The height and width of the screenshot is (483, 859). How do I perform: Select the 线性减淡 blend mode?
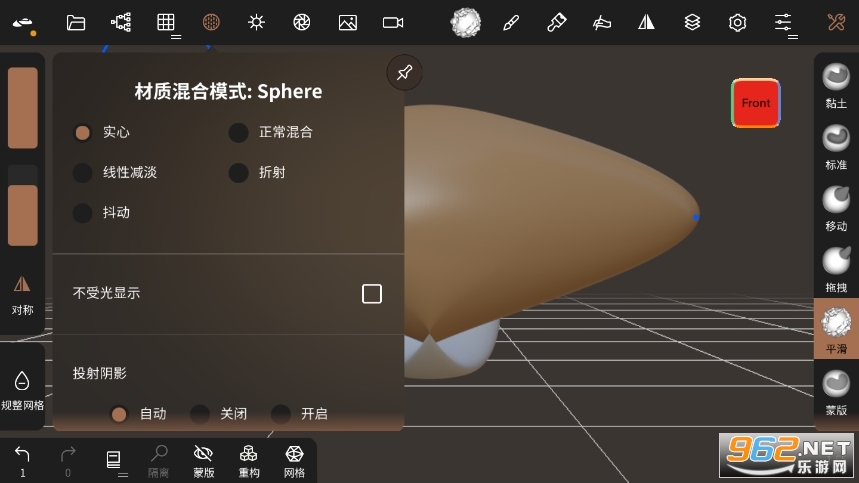[83, 172]
